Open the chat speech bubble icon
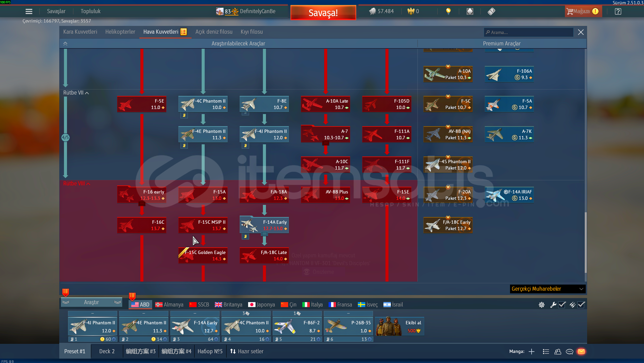Viewport: 644px width, 363px height. pyautogui.click(x=569, y=352)
